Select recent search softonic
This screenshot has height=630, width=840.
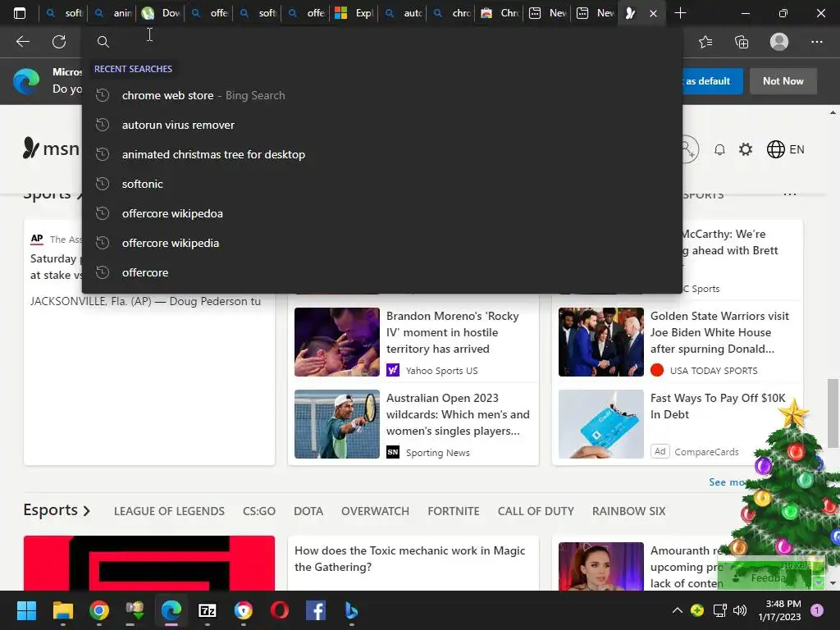click(382, 184)
